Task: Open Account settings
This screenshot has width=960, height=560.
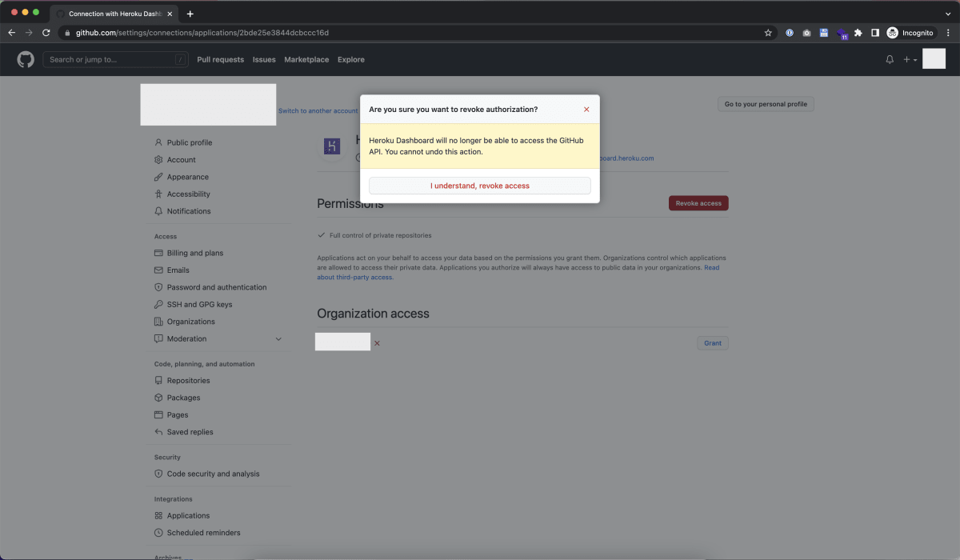Action: [182, 160]
